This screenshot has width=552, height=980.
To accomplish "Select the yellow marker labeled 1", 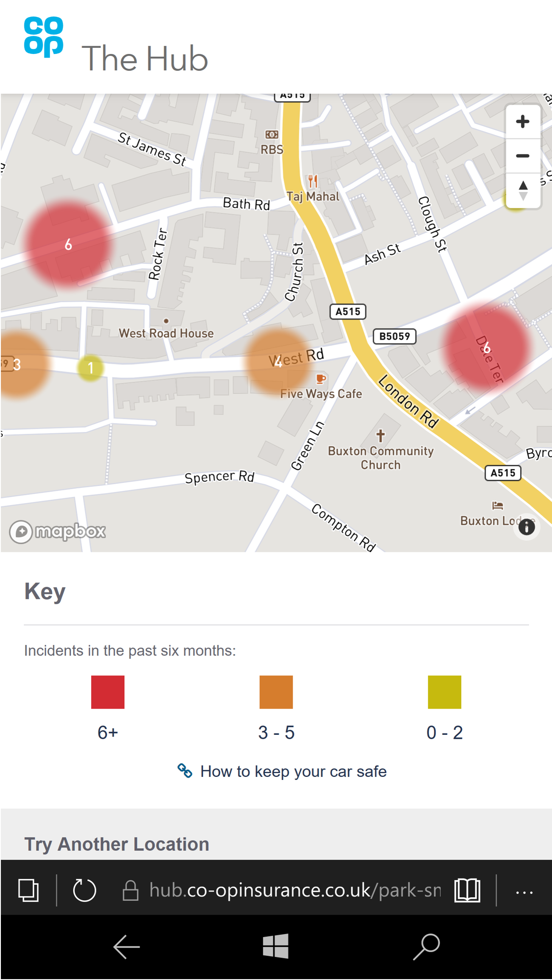I will point(91,367).
